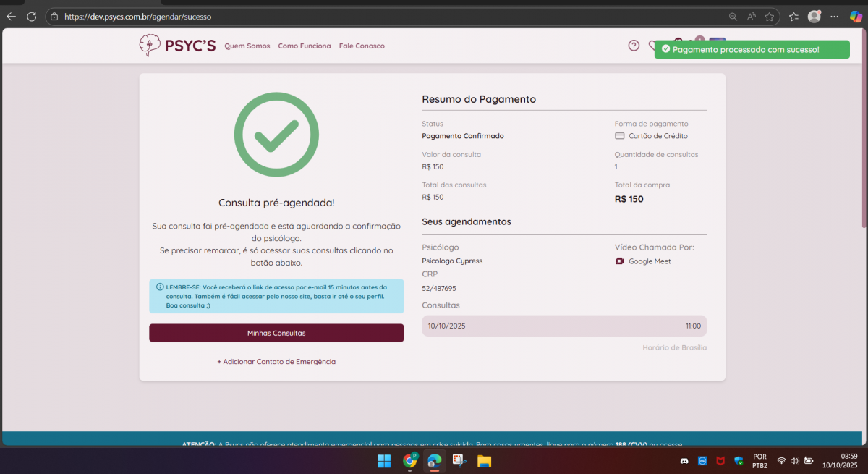Open browser settings and more menu
The width and height of the screenshot is (868, 474).
point(835,17)
